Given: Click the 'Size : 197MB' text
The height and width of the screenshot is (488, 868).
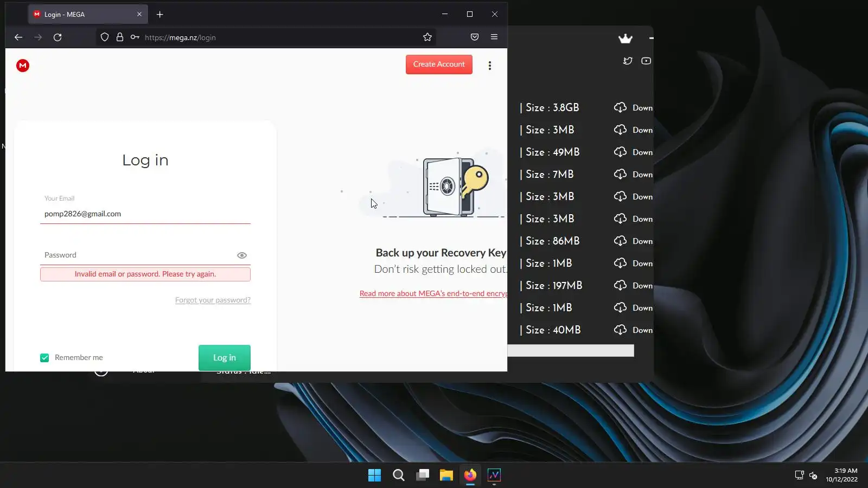Looking at the screenshot, I should (x=554, y=286).
